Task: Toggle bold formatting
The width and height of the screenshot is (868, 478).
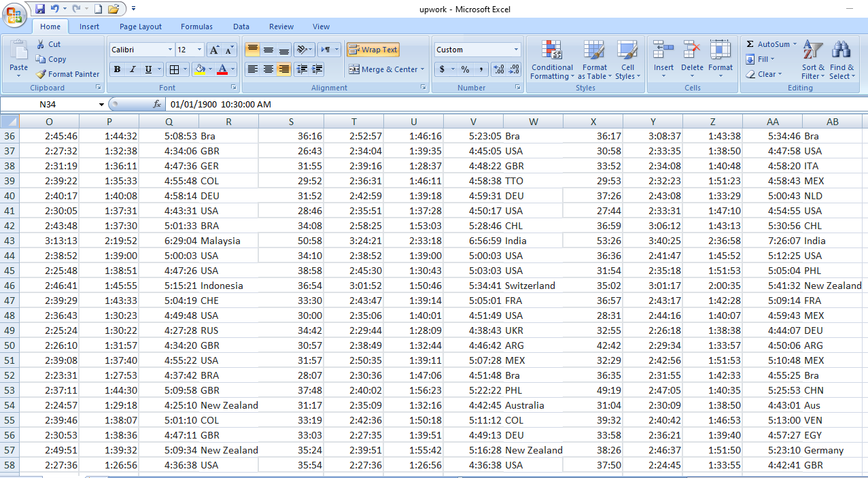Action: tap(116, 69)
